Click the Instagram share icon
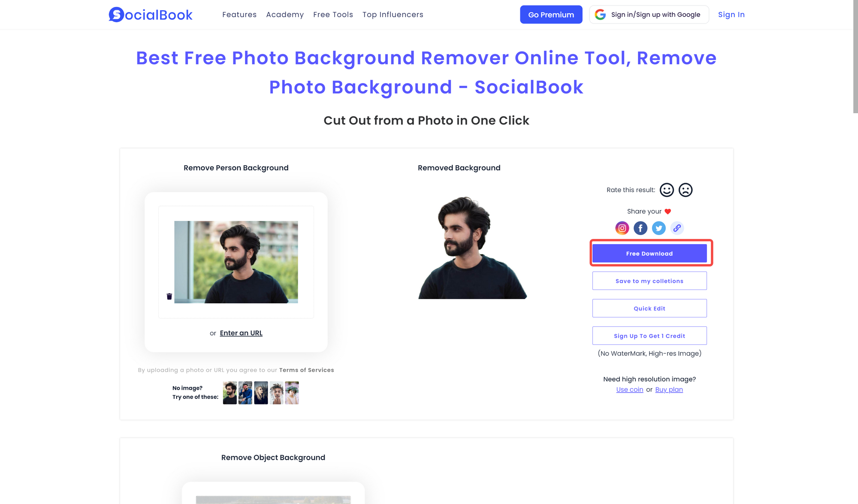Viewport: 858px width, 504px height. click(x=622, y=228)
